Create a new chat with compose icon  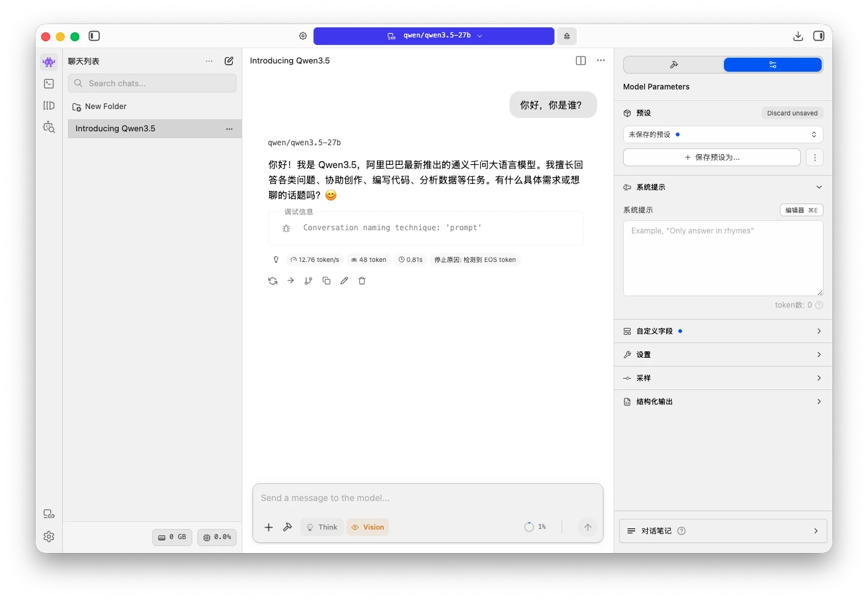tap(228, 61)
